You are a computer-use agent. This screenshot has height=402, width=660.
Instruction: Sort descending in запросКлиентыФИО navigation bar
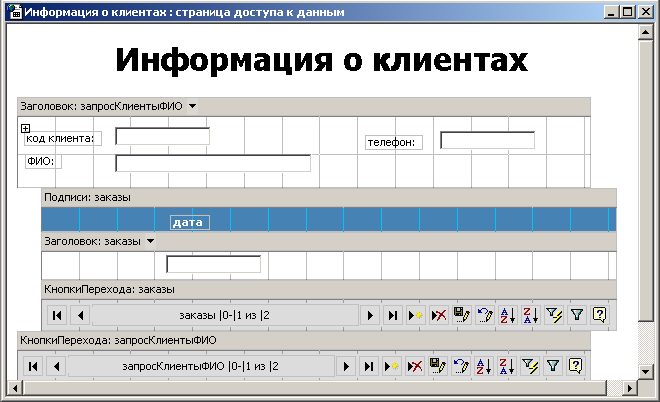click(507, 366)
